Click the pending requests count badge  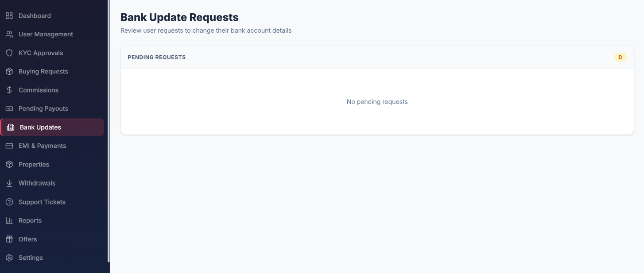pos(620,58)
